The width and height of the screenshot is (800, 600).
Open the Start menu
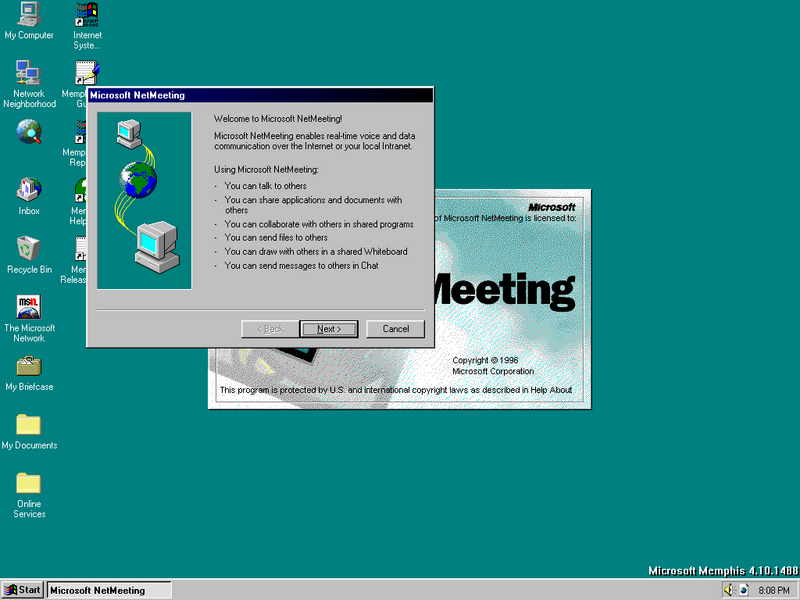(x=22, y=590)
